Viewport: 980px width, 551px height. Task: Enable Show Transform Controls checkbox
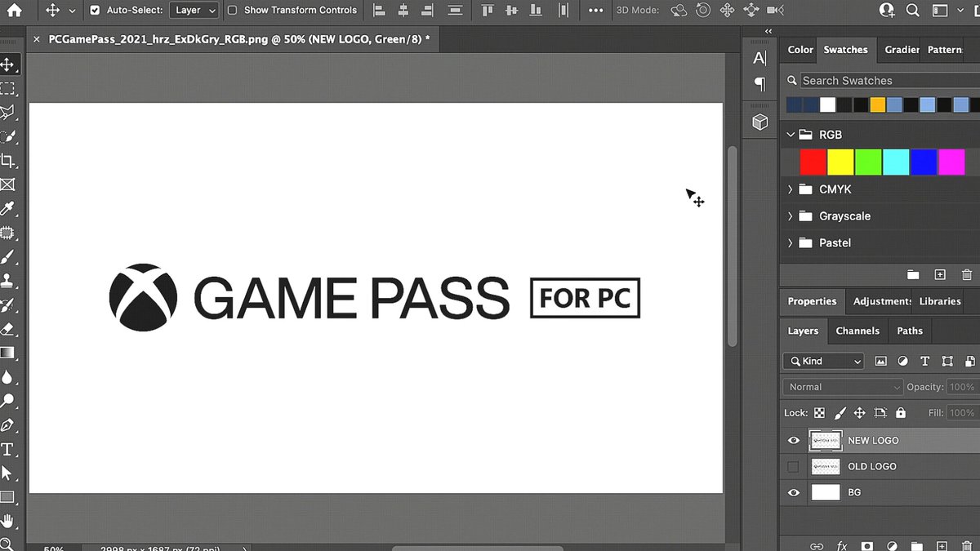point(233,11)
